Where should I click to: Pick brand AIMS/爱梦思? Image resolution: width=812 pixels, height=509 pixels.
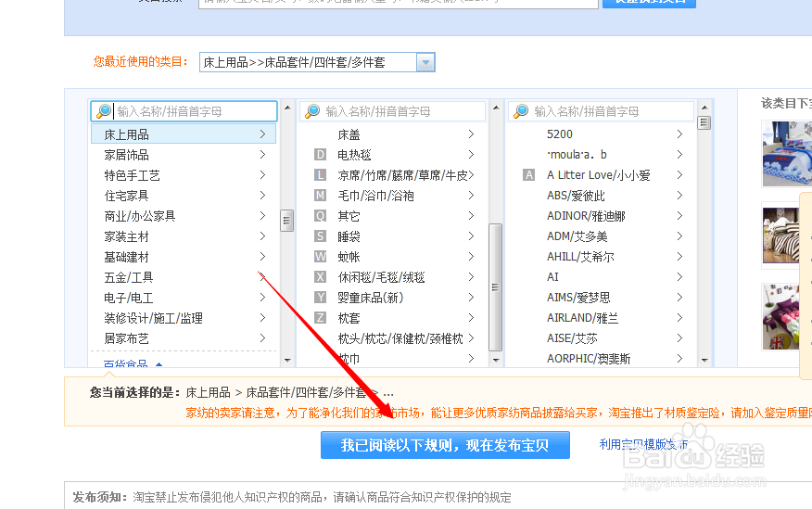(x=578, y=298)
